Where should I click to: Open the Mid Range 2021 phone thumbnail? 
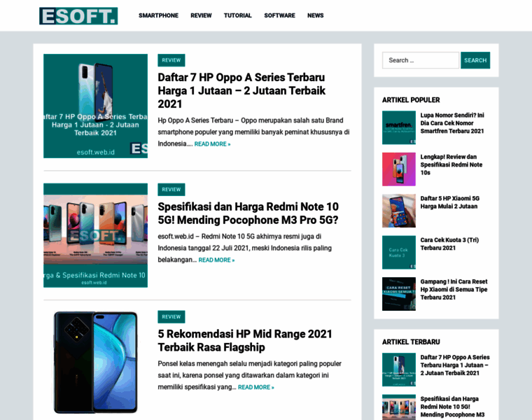(95, 363)
